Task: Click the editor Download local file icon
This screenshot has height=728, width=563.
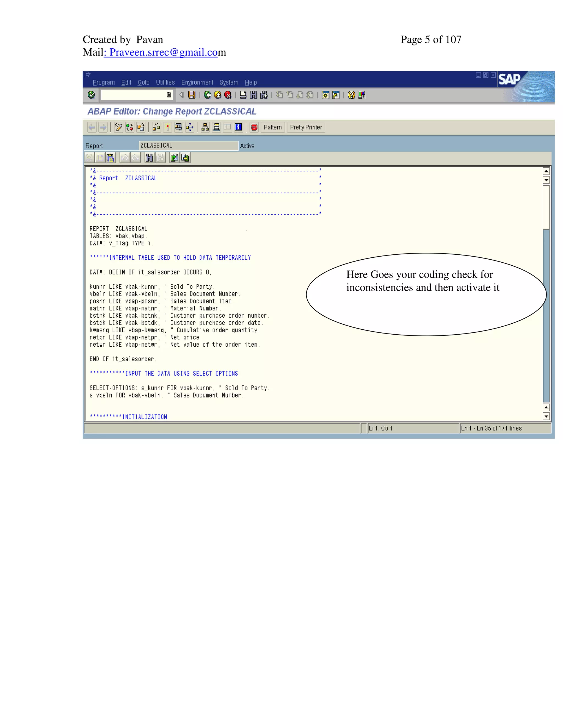Action: tap(186, 158)
